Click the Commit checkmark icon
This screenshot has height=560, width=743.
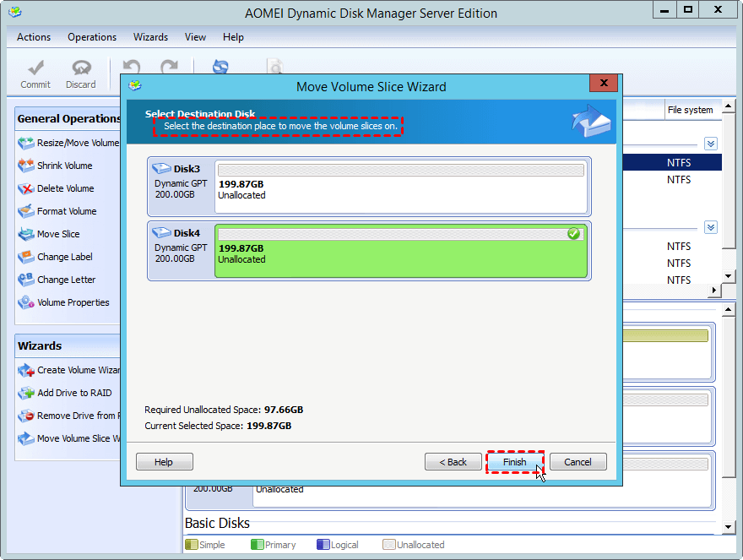[35, 68]
